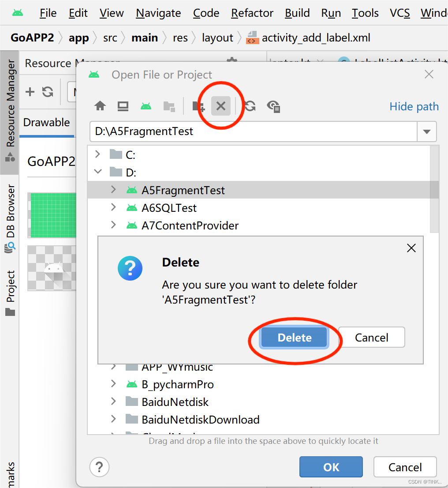The height and width of the screenshot is (488, 448).
Task: Expand the C: drive node
Action: point(98,154)
